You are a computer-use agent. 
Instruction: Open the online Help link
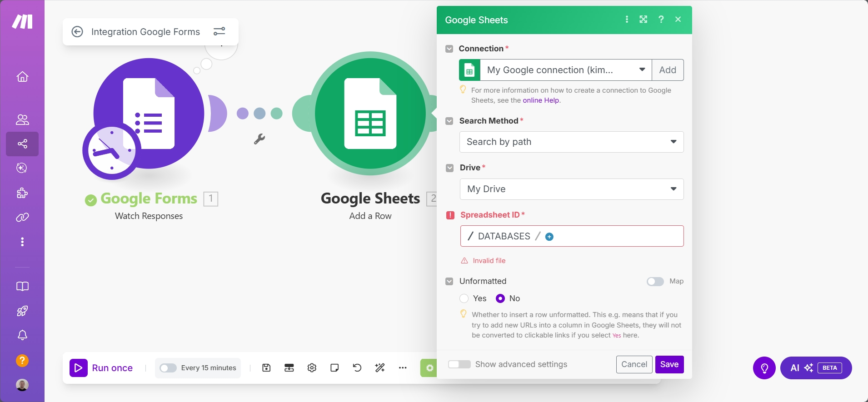coord(541,100)
